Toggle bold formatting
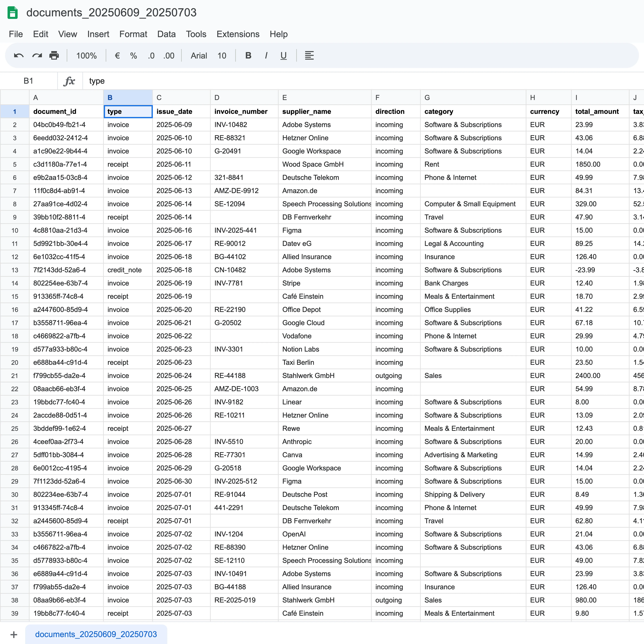The image size is (644, 644). click(x=248, y=56)
